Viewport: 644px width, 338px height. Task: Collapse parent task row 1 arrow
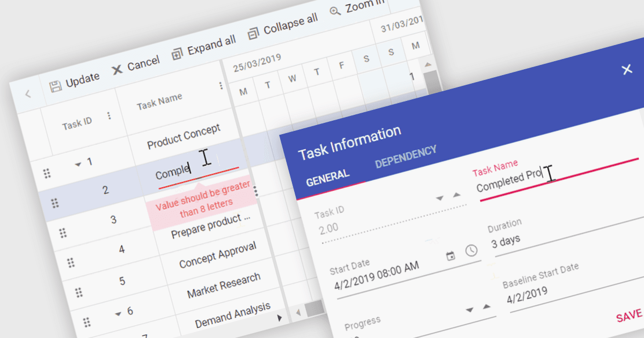78,164
